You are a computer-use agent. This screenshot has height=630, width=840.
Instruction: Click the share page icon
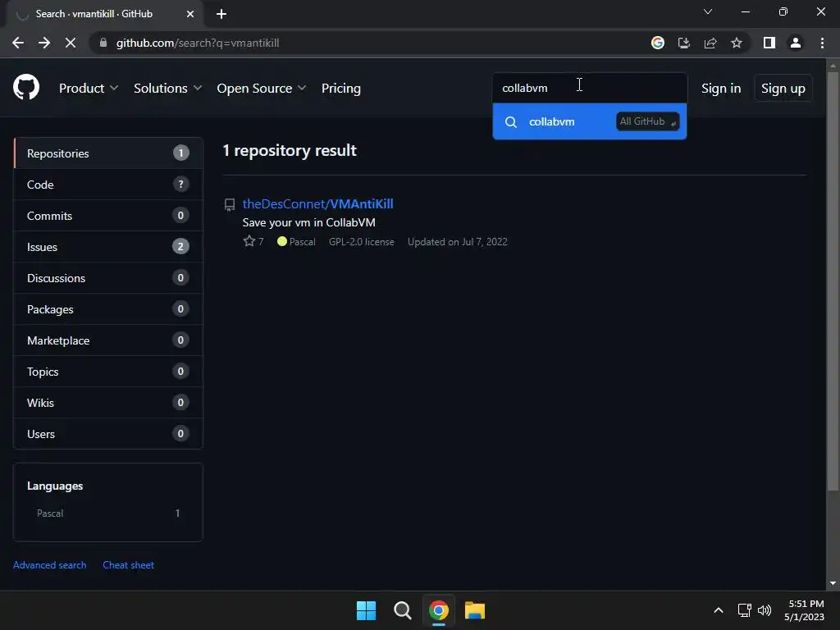(710, 43)
